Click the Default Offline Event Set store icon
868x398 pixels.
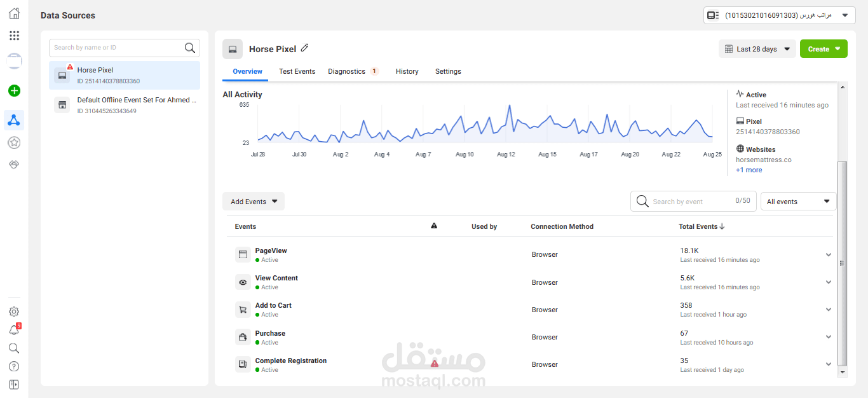(x=62, y=105)
